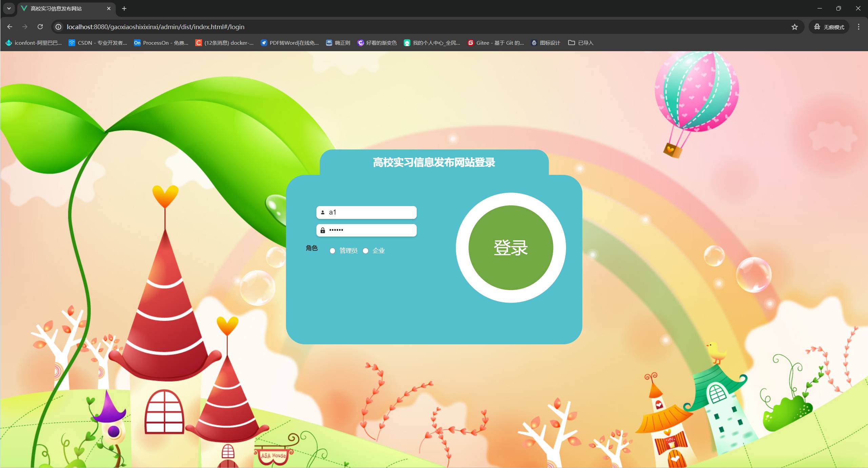The image size is (868, 468).
Task: Select the 管理员 role radio button
Action: click(332, 251)
